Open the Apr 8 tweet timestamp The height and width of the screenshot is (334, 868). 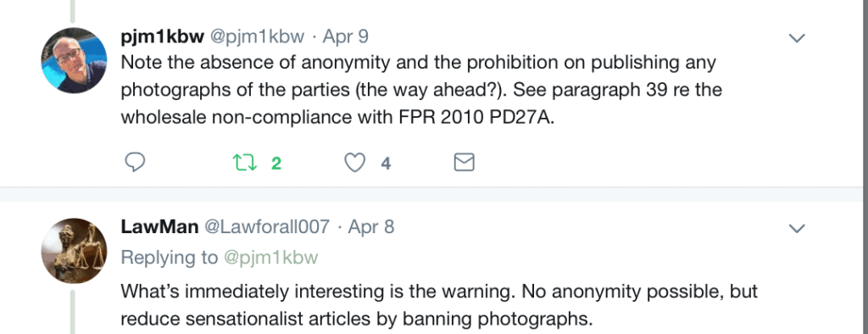point(371,227)
